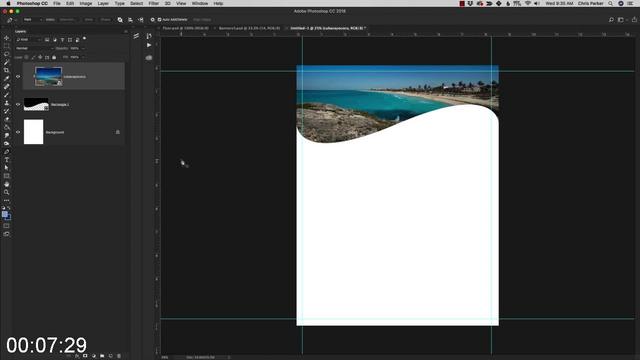Toggle Auto Add/Delete checkbox
This screenshot has width=640, height=360.
tap(160, 20)
